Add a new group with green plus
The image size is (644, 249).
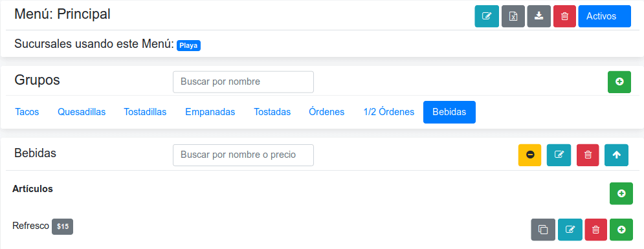pyautogui.click(x=619, y=82)
